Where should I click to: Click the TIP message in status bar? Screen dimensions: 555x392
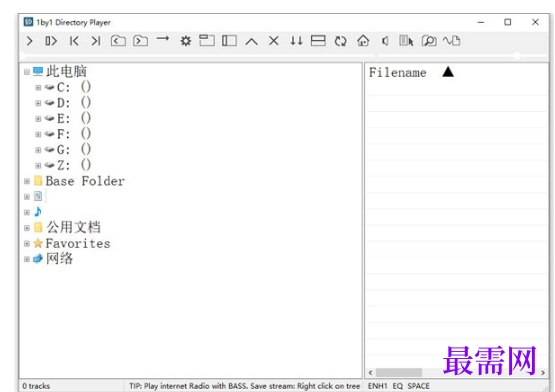[x=245, y=386]
